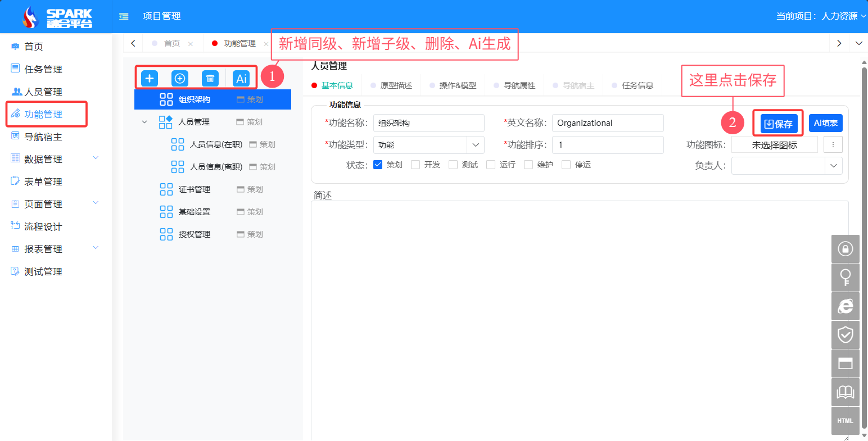
Task: Select the 组织架构 tree node
Action: pyautogui.click(x=213, y=99)
